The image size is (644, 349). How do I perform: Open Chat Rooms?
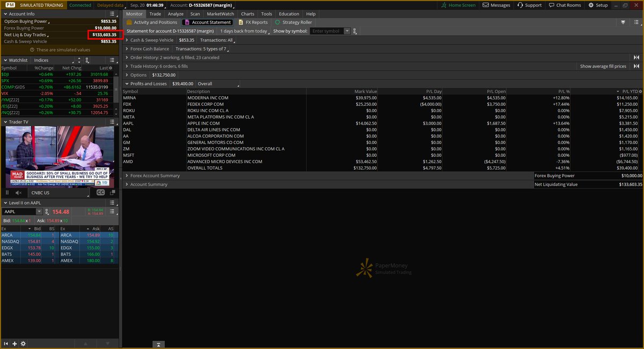[565, 5]
